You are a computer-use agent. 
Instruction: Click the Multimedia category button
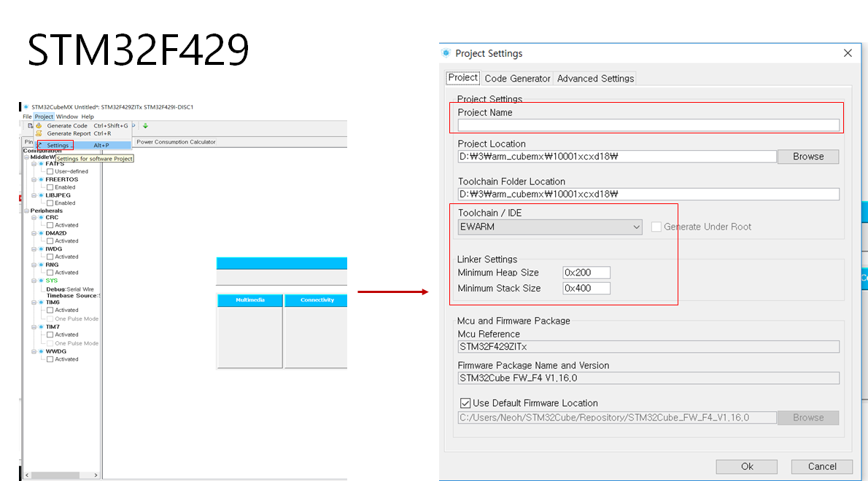pos(250,300)
